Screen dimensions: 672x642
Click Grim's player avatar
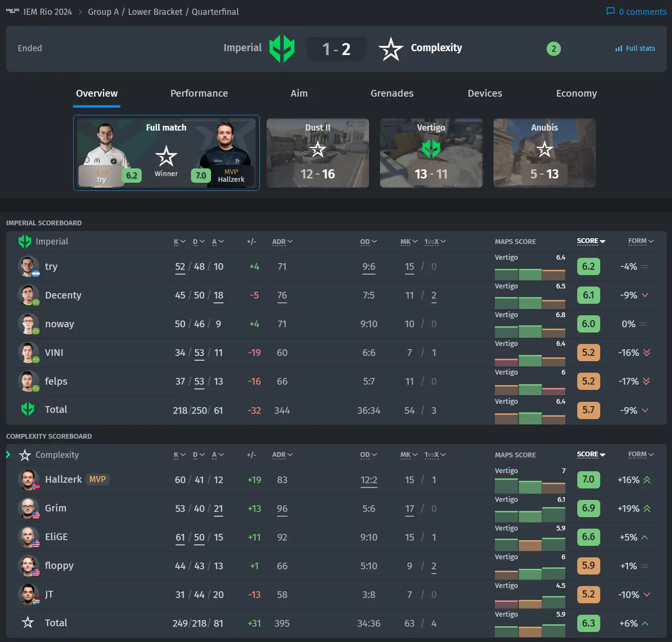[x=28, y=509]
